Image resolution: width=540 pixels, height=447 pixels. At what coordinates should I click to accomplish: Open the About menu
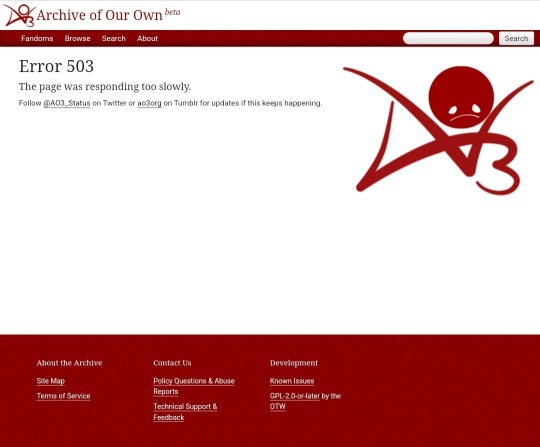pyautogui.click(x=147, y=39)
